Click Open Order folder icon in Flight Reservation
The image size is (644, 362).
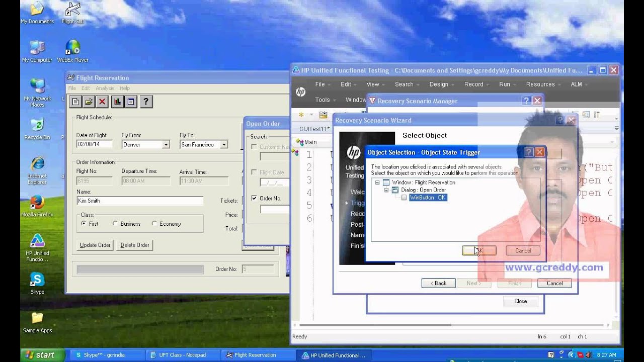89,102
